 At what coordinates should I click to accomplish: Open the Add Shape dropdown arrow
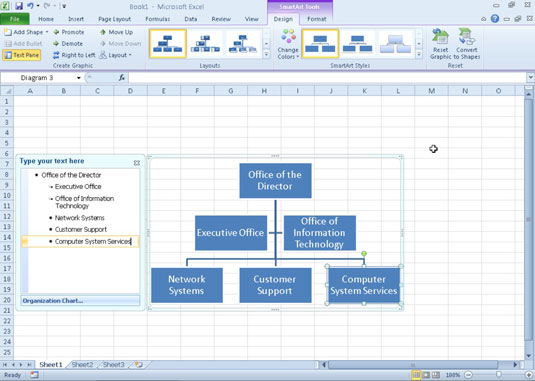(x=47, y=32)
